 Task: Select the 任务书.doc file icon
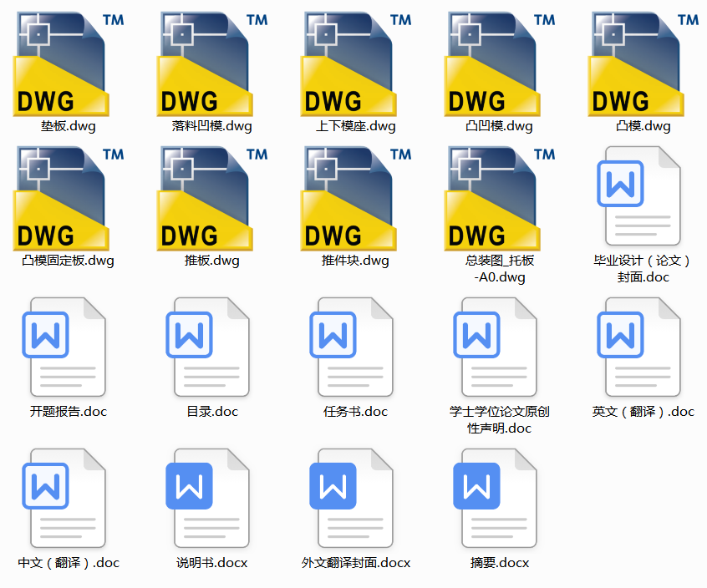pyautogui.click(x=352, y=347)
